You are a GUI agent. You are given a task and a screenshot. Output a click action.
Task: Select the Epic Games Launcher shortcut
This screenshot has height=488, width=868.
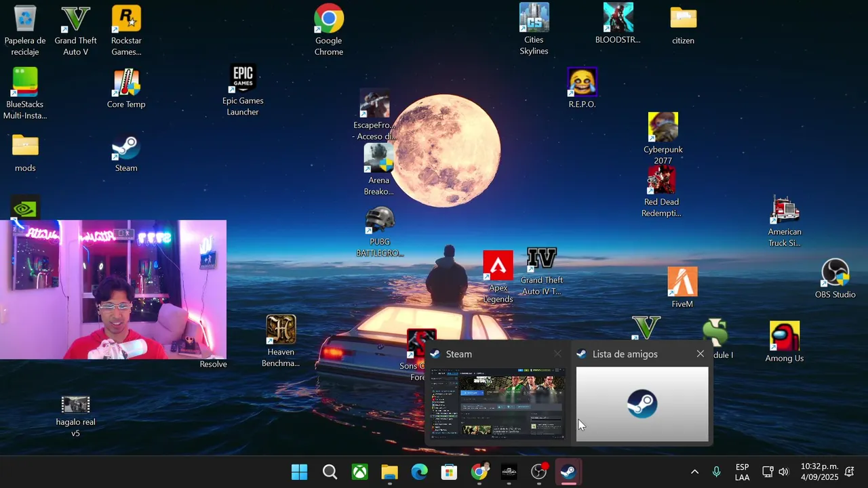click(x=243, y=91)
